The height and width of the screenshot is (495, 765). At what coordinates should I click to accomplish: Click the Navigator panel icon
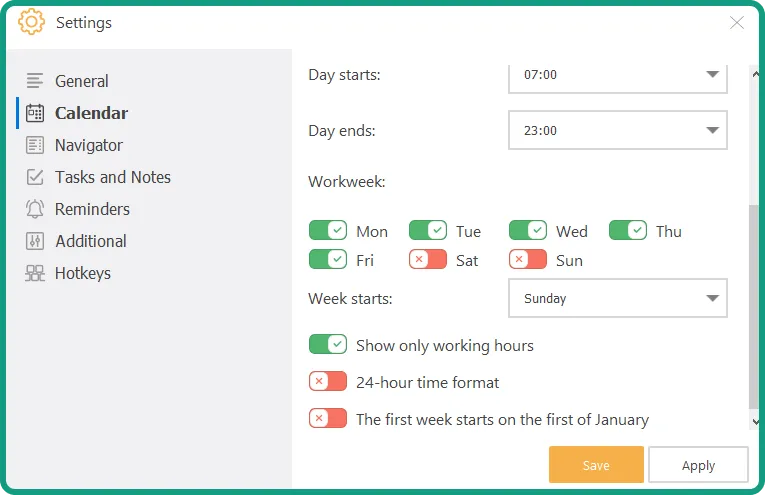(35, 145)
